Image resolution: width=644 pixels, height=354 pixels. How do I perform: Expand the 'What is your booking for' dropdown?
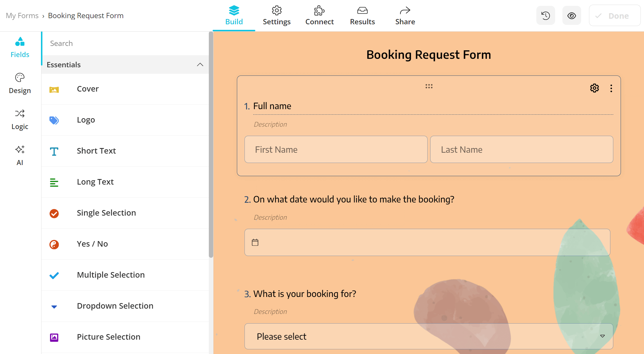tap(602, 336)
